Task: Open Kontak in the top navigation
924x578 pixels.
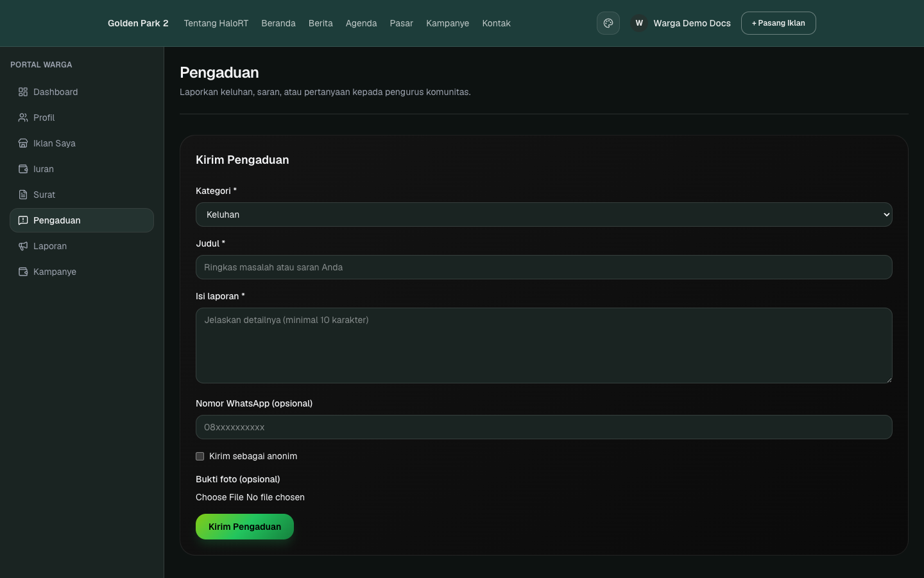Action: click(x=497, y=23)
